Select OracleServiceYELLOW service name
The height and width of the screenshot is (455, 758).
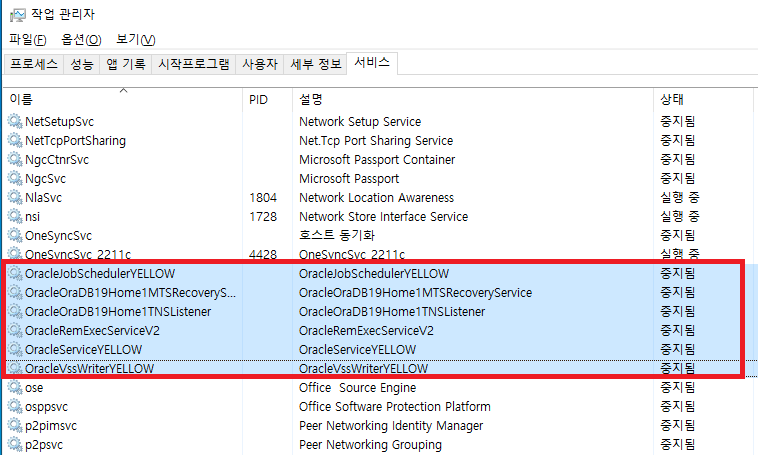[84, 350]
